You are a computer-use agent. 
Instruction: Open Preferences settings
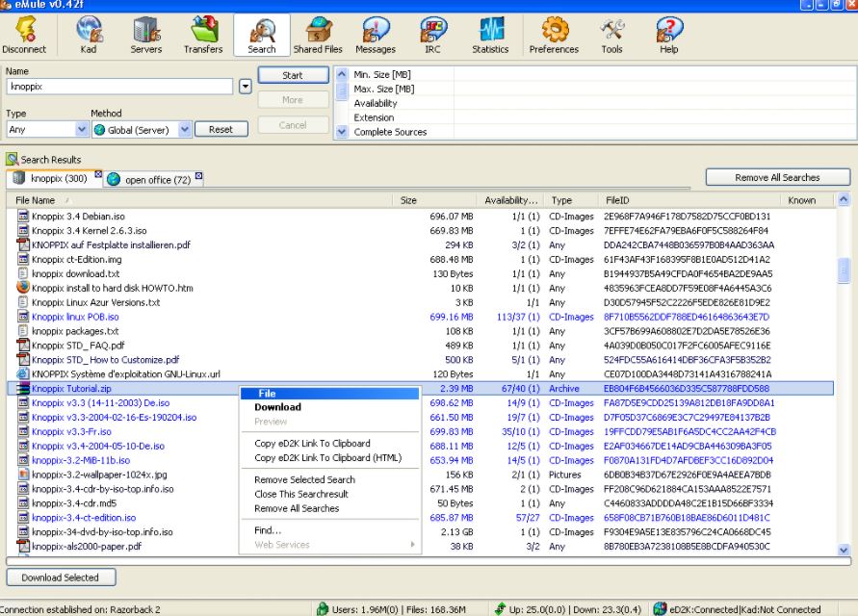554,36
